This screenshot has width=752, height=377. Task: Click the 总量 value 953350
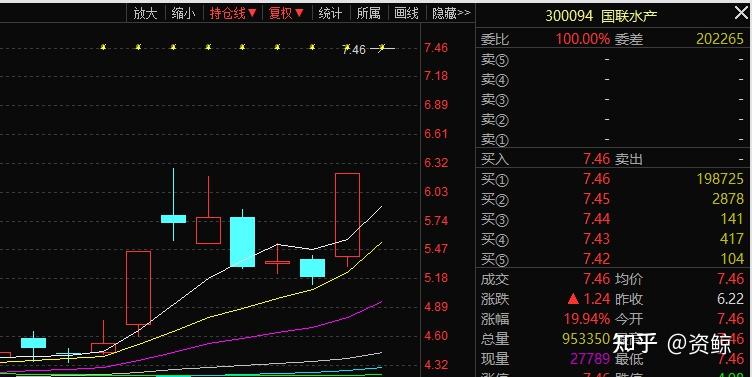[586, 339]
